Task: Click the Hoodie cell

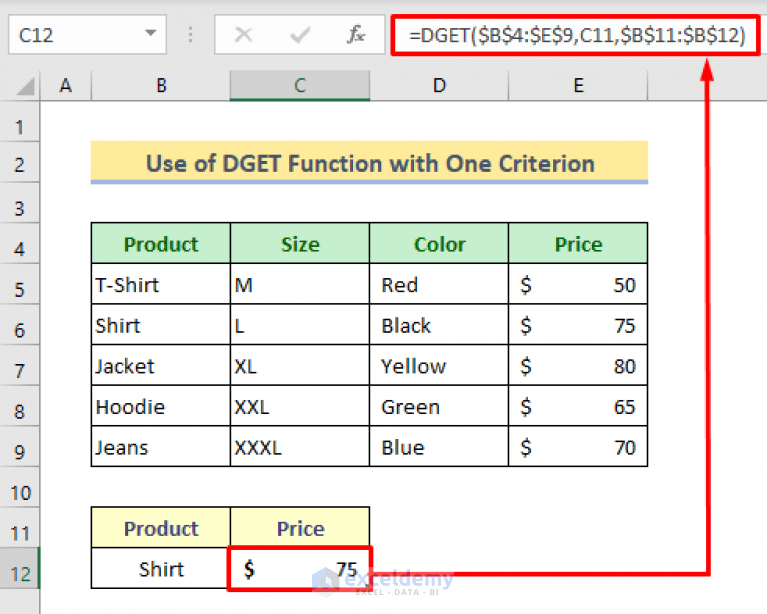Action: [161, 406]
